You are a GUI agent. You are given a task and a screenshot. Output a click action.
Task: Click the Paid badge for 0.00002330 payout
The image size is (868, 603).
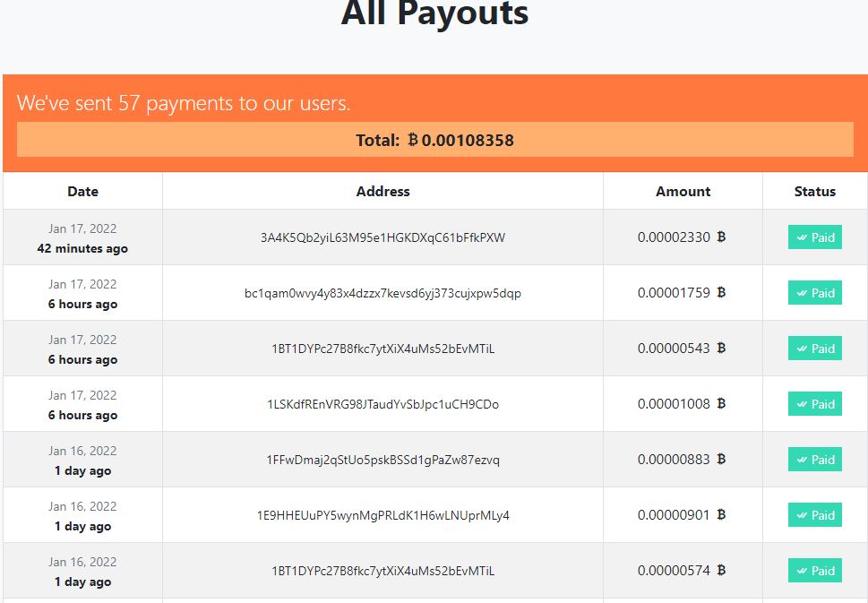coord(815,237)
